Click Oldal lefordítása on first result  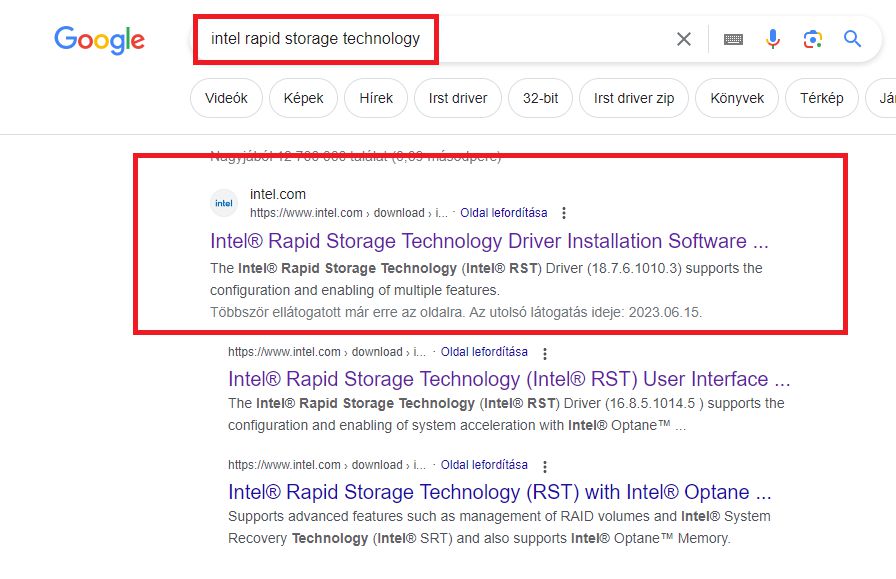point(504,213)
